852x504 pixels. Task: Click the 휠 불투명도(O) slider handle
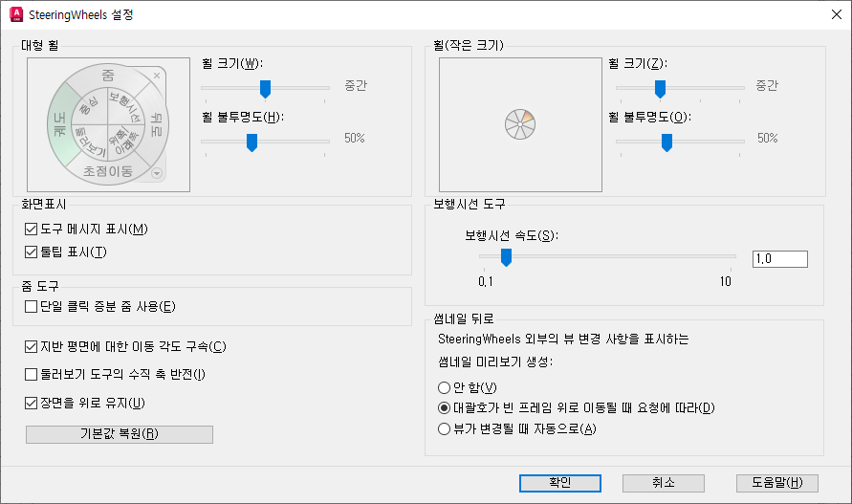(x=666, y=142)
